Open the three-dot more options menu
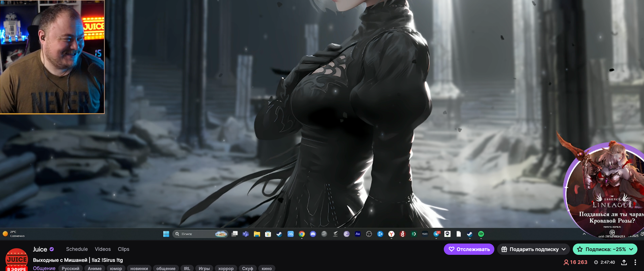 coord(635,262)
